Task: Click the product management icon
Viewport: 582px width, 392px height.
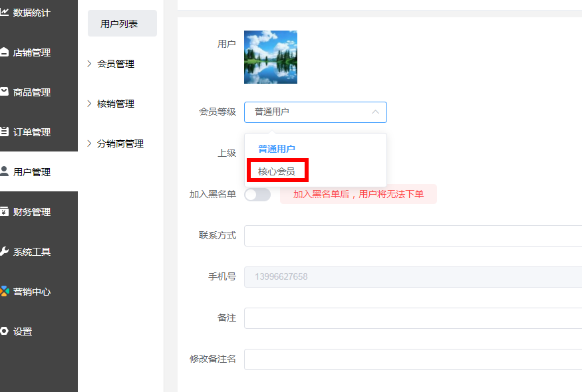Action: pos(4,92)
